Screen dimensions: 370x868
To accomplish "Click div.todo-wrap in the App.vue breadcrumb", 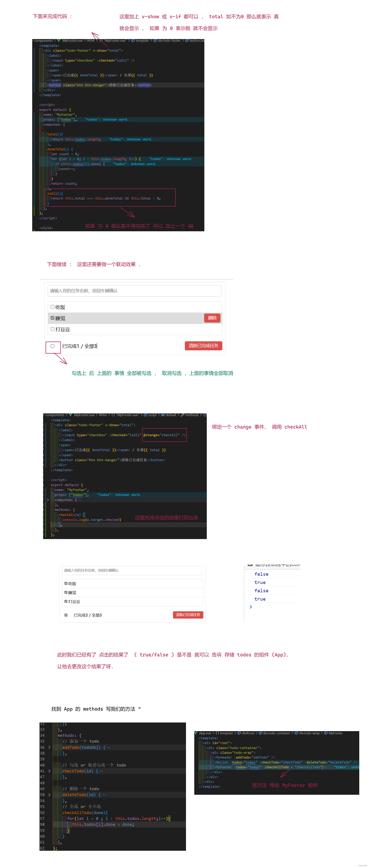I will (309, 733).
